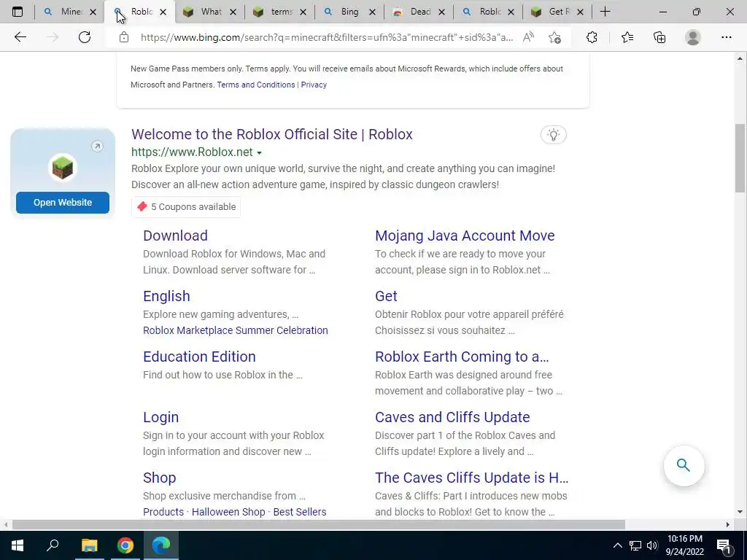Image resolution: width=747 pixels, height=560 pixels.
Task: Click the vertical scrollbar thumb
Action: pyautogui.click(x=740, y=158)
